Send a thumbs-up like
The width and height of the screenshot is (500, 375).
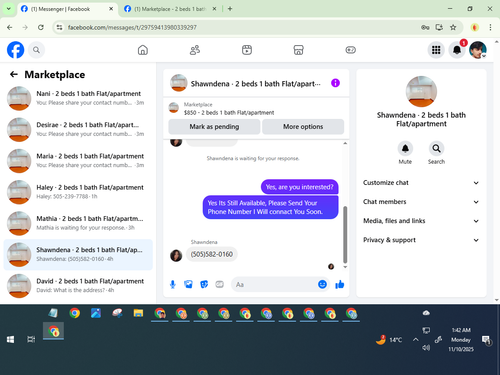(340, 284)
